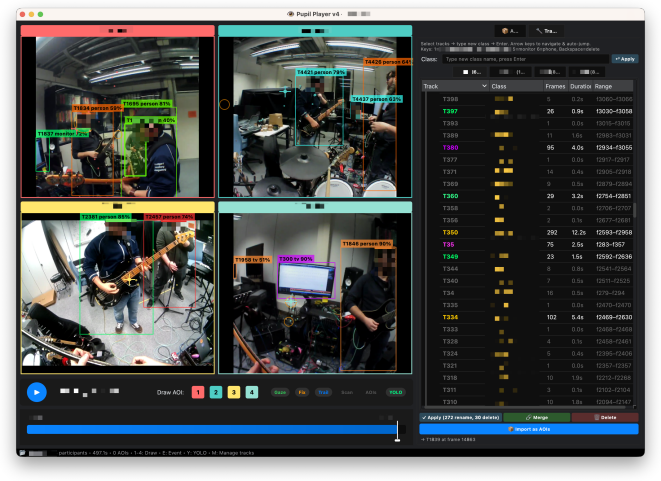Click the folder icon in status bar
This screenshot has width=661, height=481.
[22, 453]
